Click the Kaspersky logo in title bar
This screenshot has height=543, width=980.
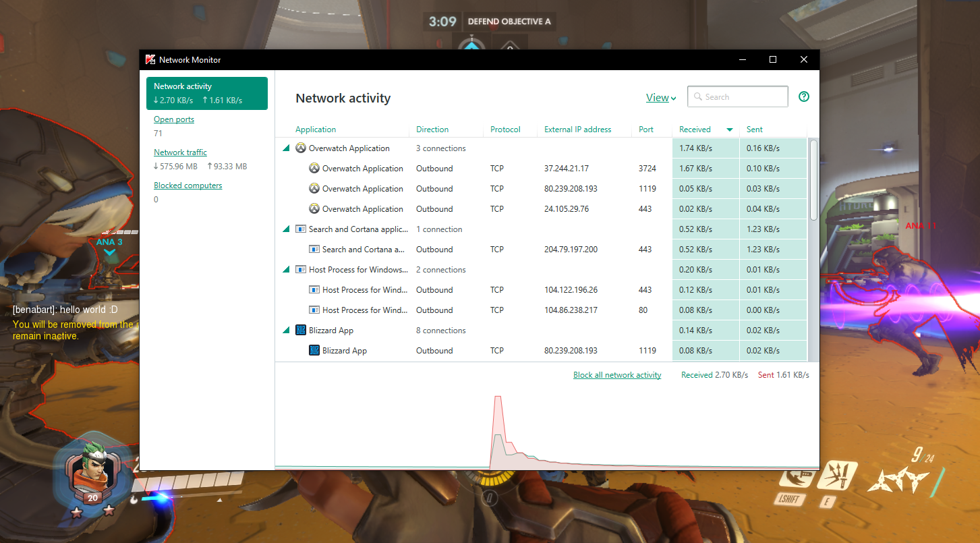(150, 59)
